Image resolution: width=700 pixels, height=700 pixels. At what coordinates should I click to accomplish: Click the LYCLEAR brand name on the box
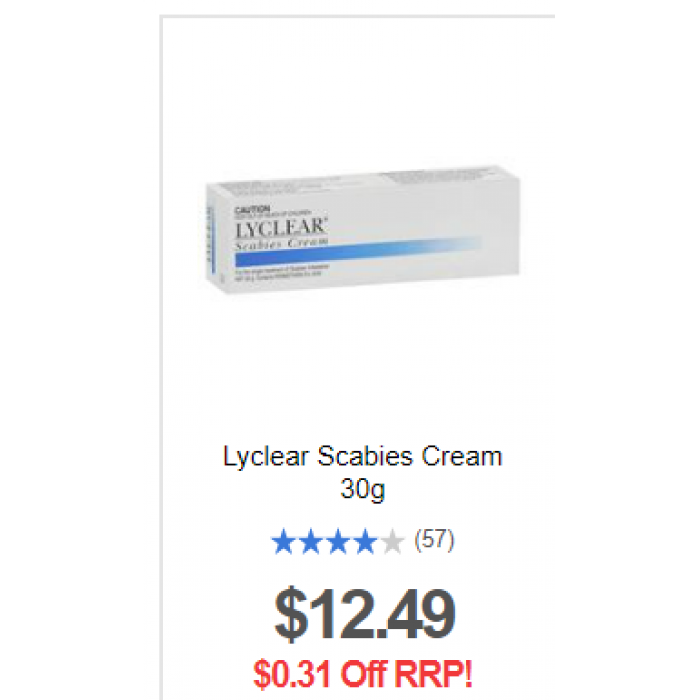281,228
